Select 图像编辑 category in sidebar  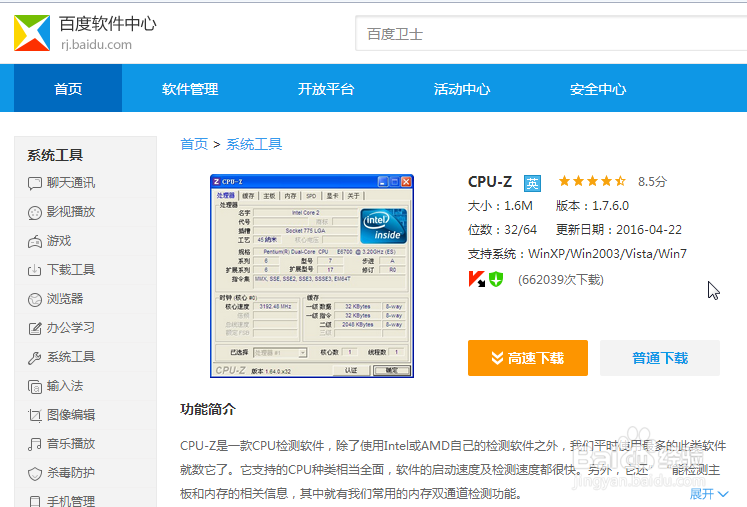pyautogui.click(x=71, y=415)
